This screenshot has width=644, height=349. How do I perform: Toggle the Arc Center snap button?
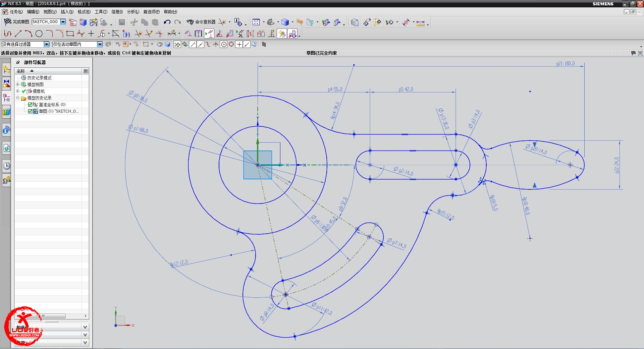[x=223, y=44]
